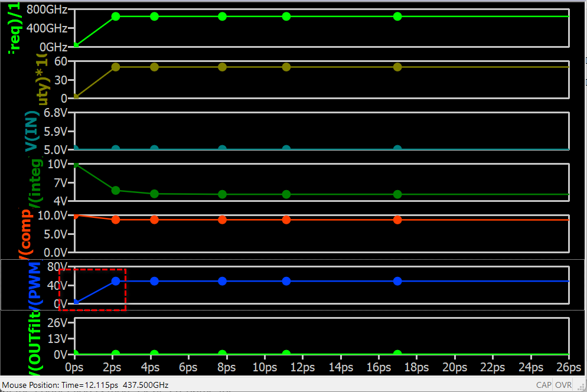
Task: Click the V(PWM) trace label
Action: coord(35,285)
